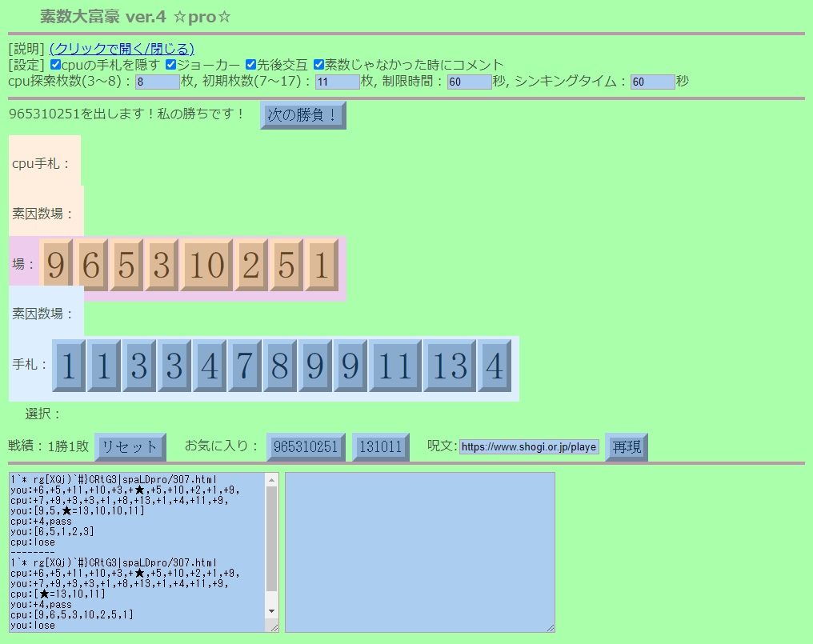Viewport: 813px width, 644px height.
Task: Select the second 1 card in hand
Action: pyautogui.click(x=104, y=366)
